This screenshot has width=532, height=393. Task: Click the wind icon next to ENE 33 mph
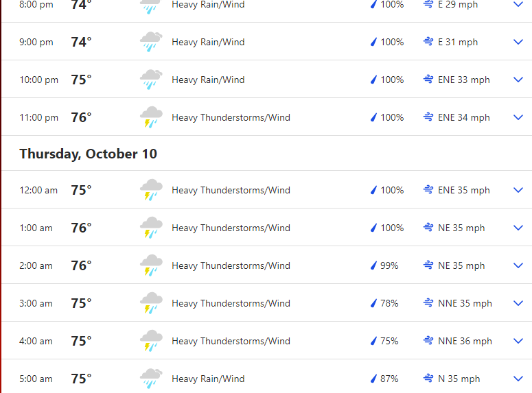429,80
